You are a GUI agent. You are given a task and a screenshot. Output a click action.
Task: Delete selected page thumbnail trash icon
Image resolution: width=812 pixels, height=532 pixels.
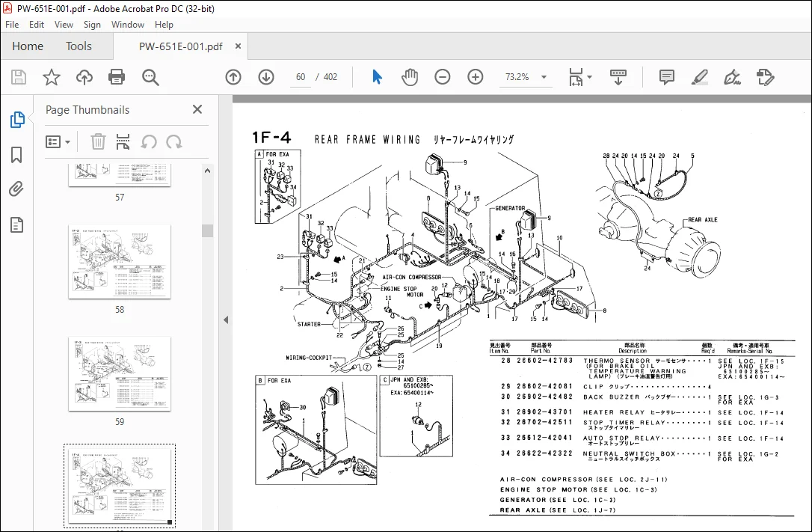tap(98, 141)
